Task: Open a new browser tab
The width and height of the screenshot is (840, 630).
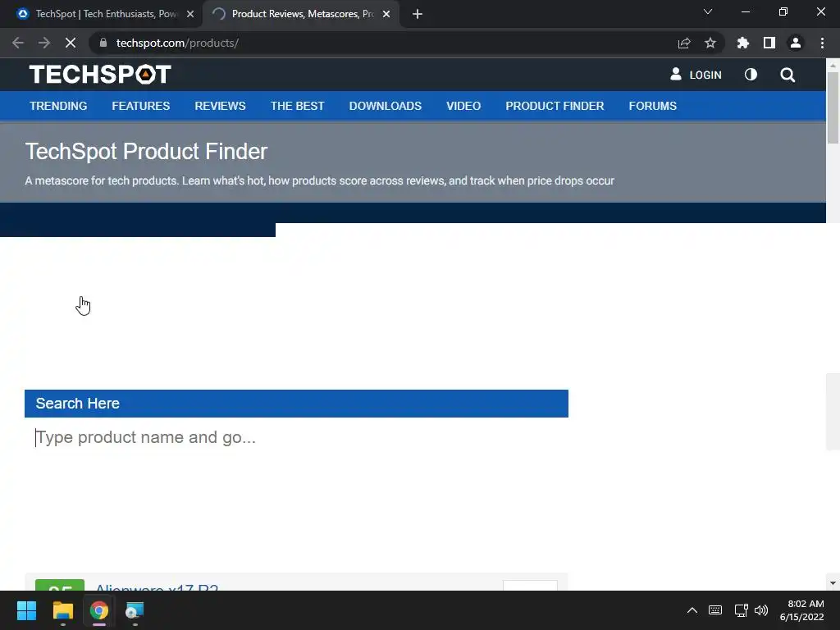Action: (x=418, y=14)
